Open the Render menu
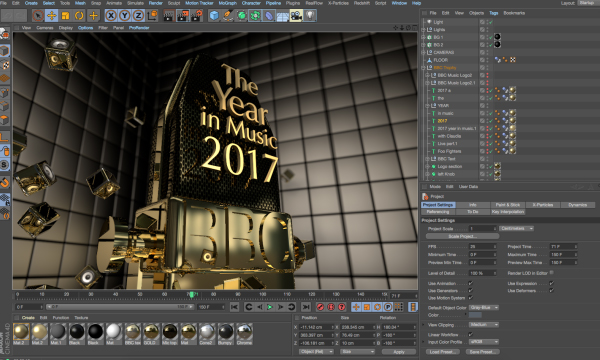 click(x=155, y=3)
